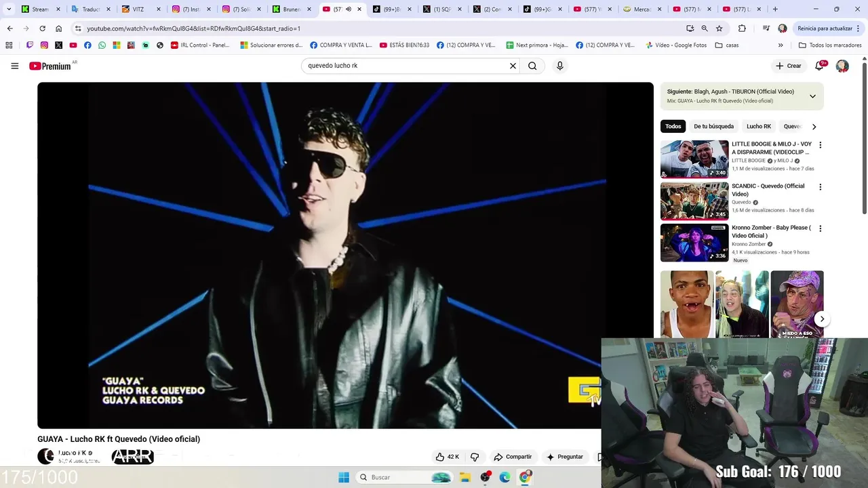Open options for Kronno Zomber video
868x488 pixels.
(x=820, y=229)
